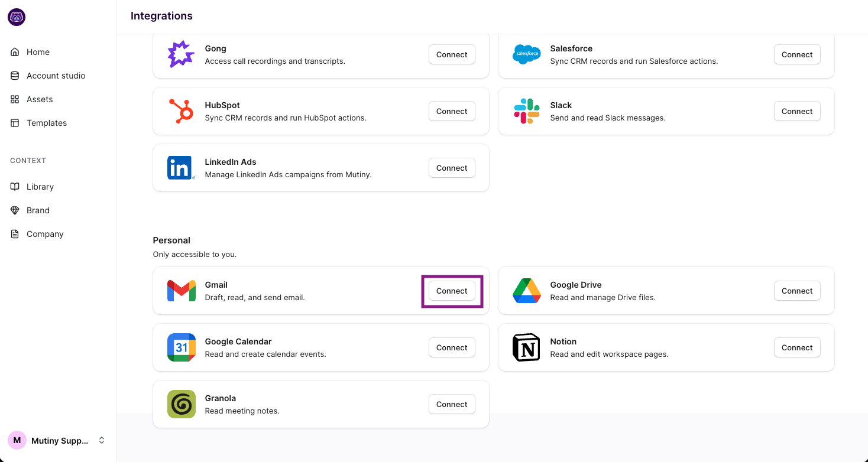Connect LinkedIn Ads
The height and width of the screenshot is (462, 868).
click(x=452, y=168)
